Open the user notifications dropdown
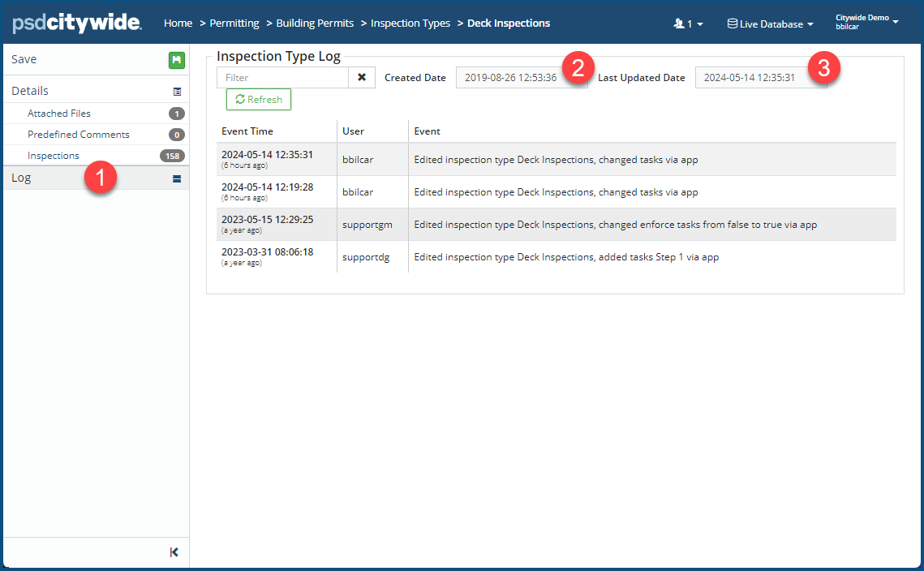This screenshot has height=571, width=924. (x=688, y=24)
